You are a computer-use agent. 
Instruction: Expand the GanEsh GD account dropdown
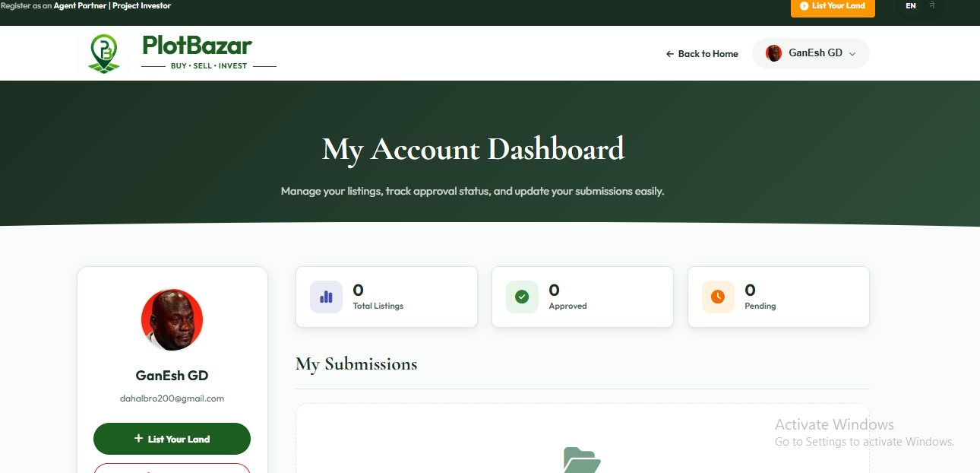(x=811, y=53)
